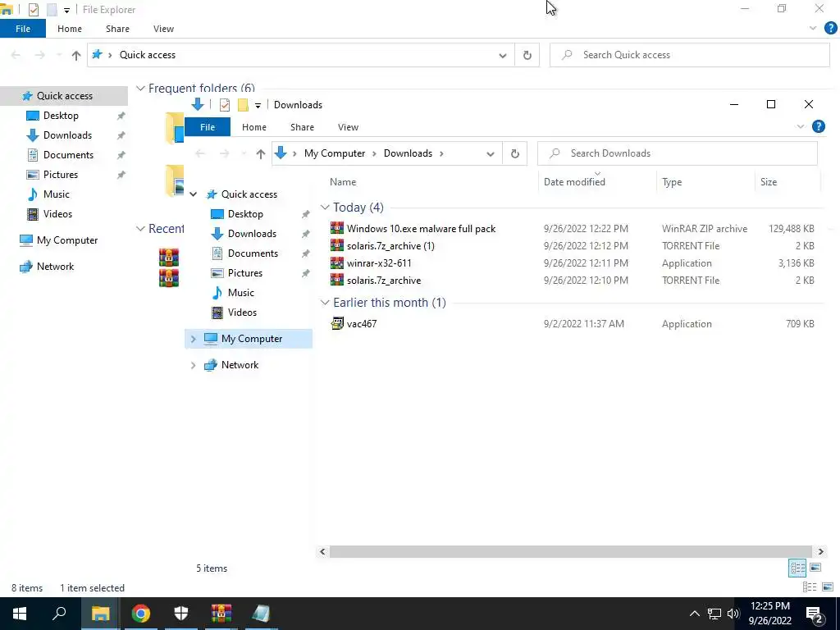
Task: Show hidden system tray icons
Action: (x=694, y=614)
